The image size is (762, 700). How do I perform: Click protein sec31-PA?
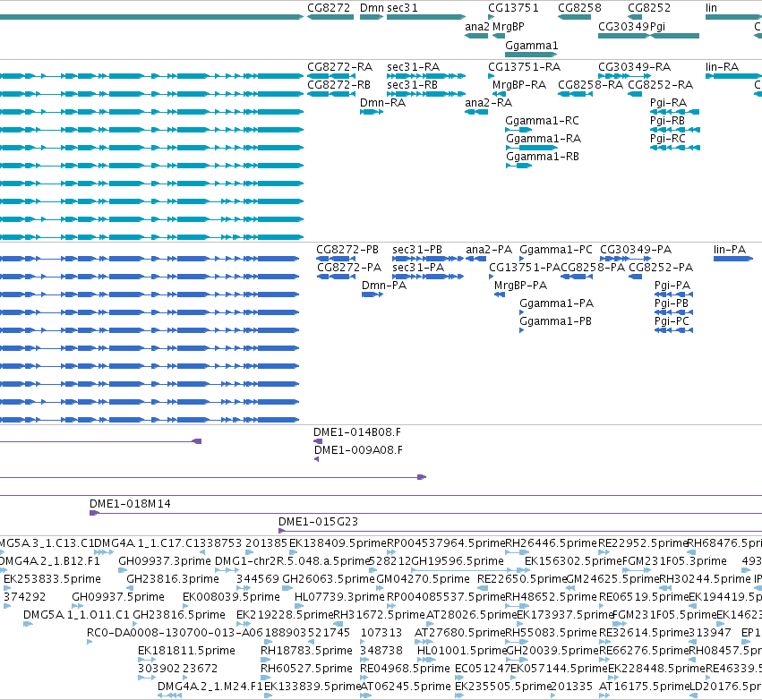[418, 268]
